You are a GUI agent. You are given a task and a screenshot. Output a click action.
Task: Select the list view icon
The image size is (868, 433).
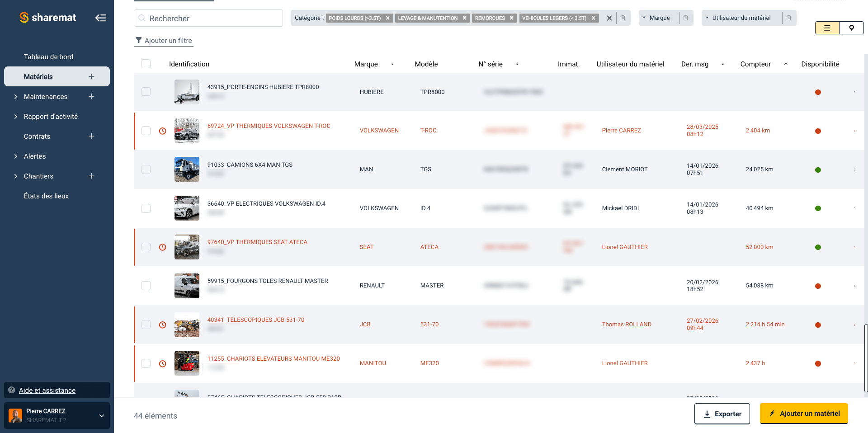click(x=827, y=28)
